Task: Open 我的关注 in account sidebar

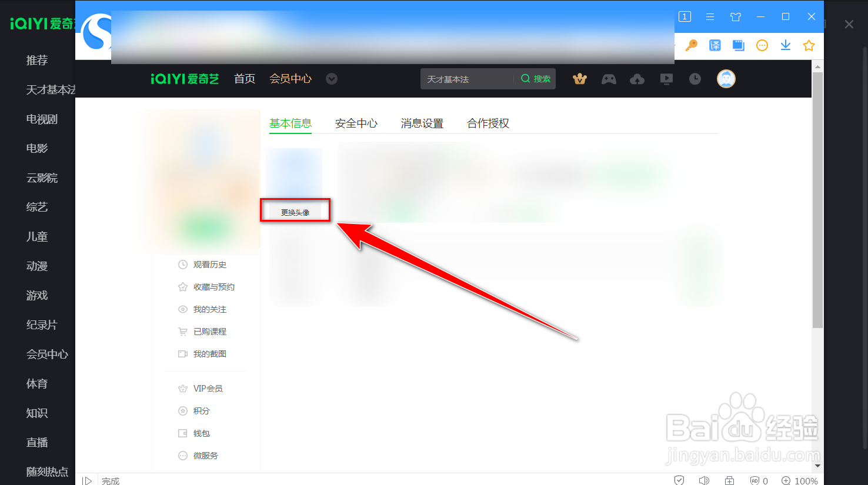Action: tap(202, 309)
